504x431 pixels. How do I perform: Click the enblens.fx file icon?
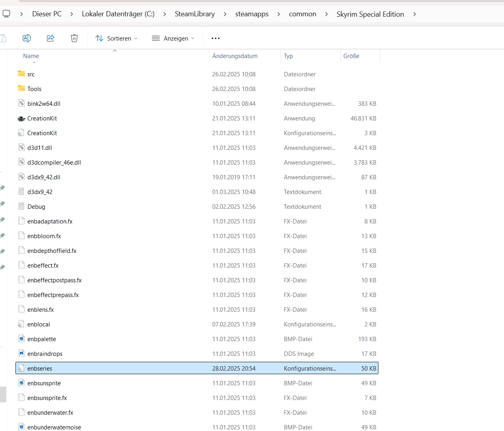(x=21, y=309)
